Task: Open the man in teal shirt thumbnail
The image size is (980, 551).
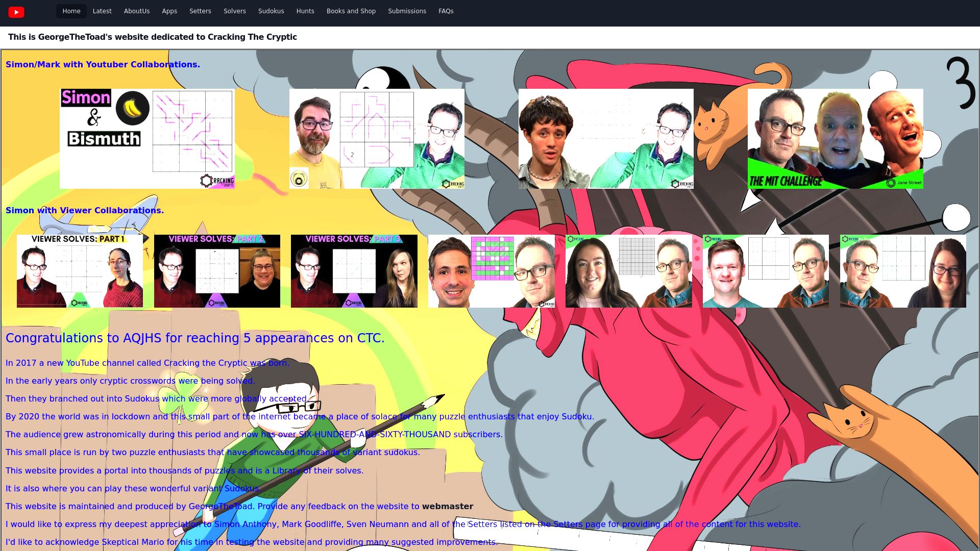Action: pyautogui.click(x=766, y=271)
